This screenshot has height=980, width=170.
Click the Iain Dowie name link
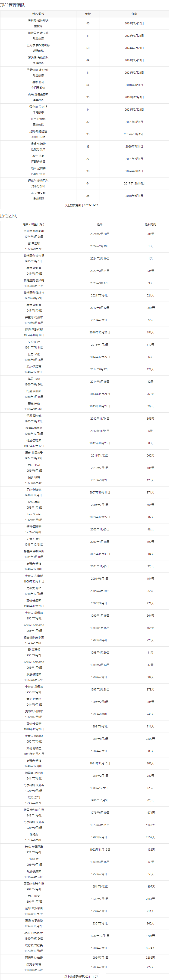coord(34,514)
